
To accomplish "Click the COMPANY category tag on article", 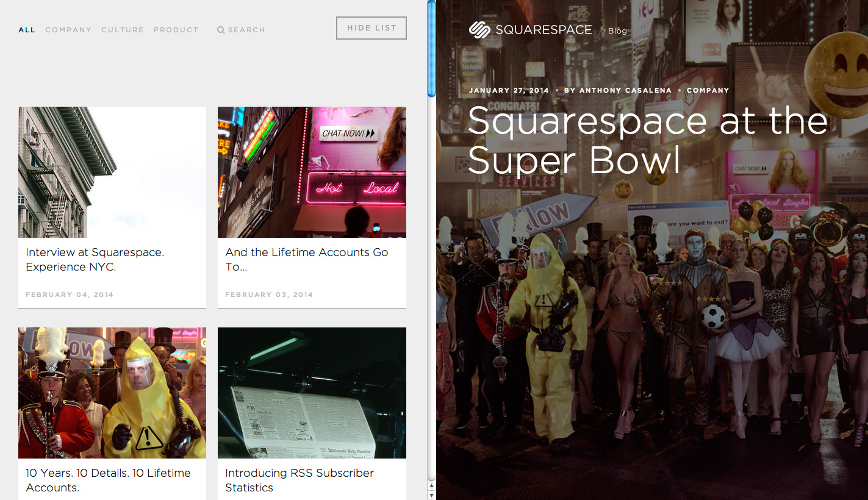I will tap(708, 90).
